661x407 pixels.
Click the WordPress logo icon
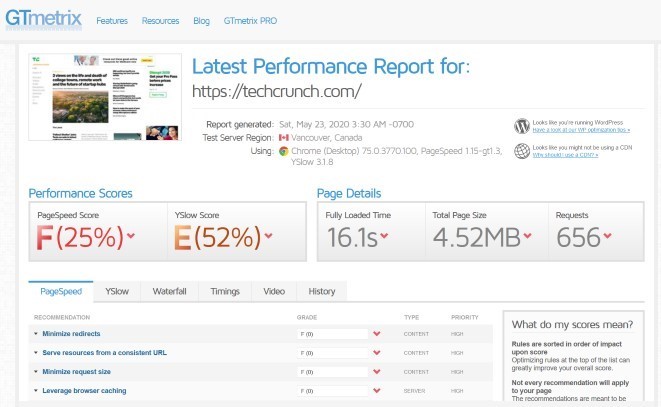point(521,126)
